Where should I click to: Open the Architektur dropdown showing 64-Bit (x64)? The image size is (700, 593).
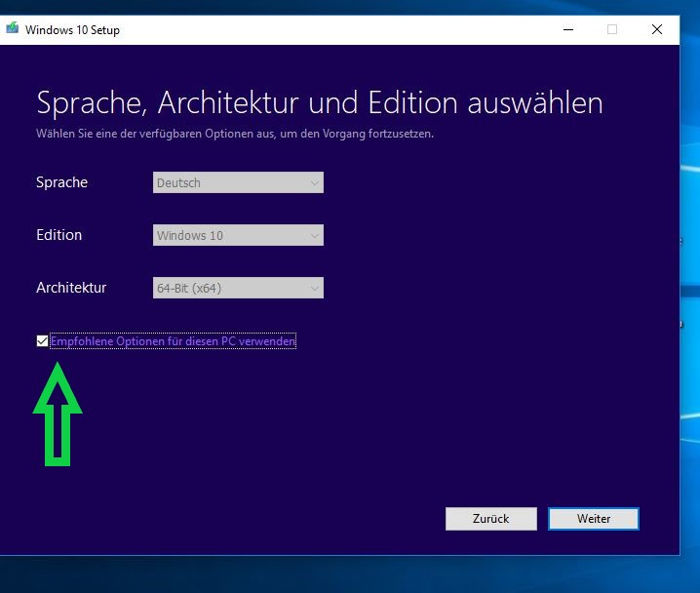pyautogui.click(x=238, y=288)
